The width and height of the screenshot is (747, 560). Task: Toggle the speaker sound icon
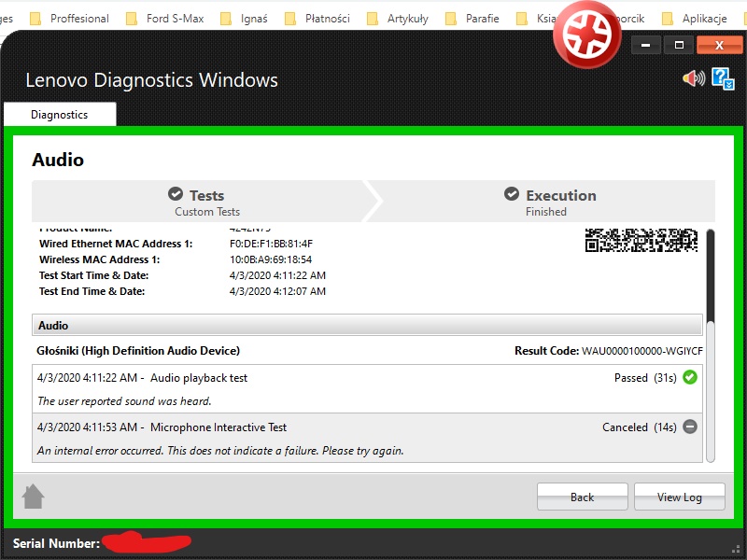(x=694, y=78)
